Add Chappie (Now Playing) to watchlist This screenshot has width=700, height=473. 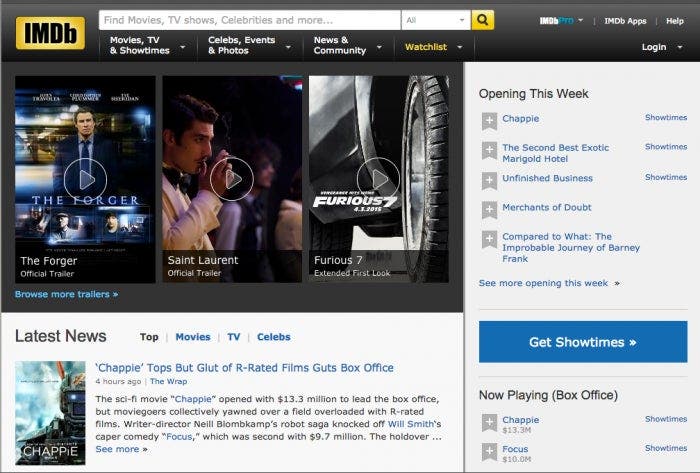click(489, 423)
